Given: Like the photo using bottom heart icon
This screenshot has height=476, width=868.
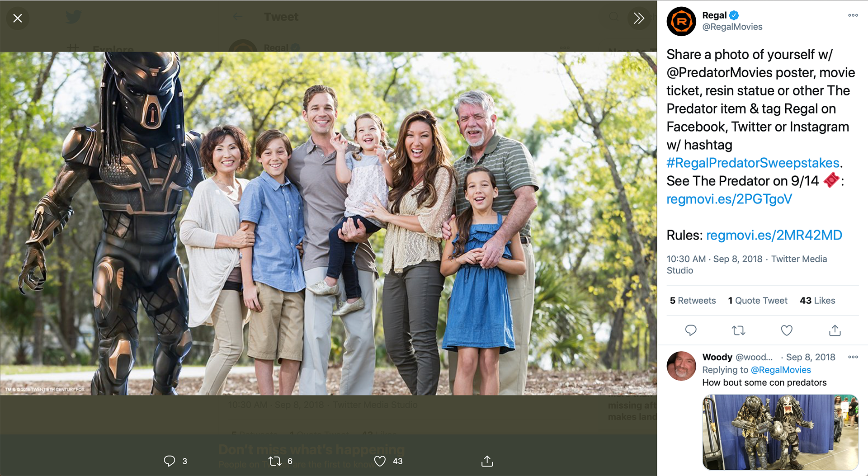Looking at the screenshot, I should [380, 461].
